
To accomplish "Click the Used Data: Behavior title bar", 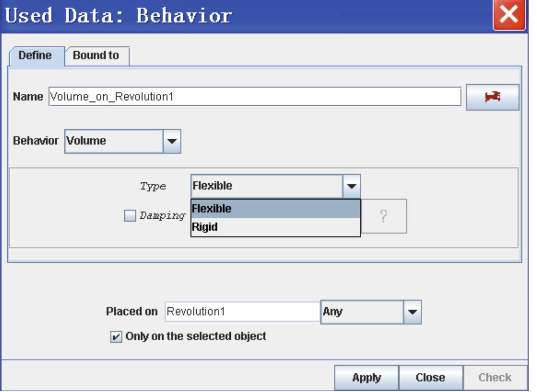I will click(245, 16).
